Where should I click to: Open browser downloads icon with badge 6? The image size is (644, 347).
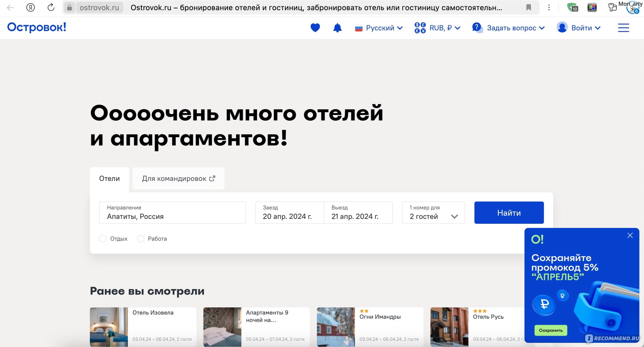coord(633,8)
